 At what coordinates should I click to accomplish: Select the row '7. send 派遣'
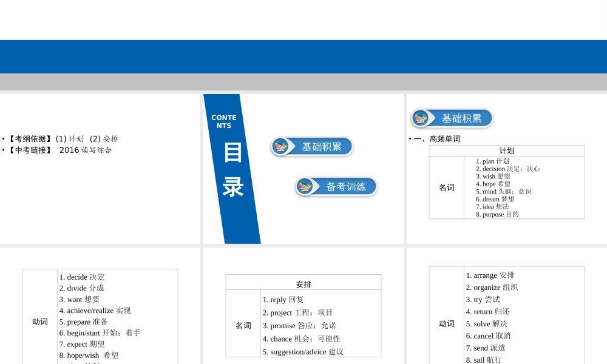coord(486,348)
